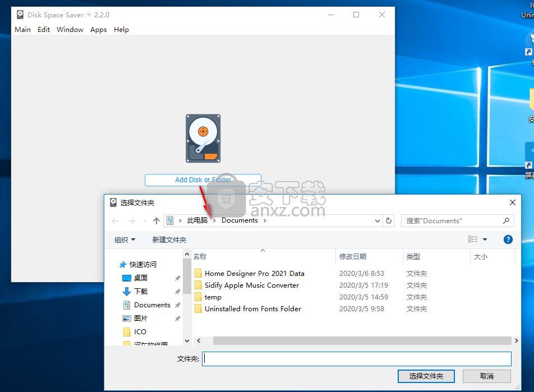Viewport: 534px width, 392px height.
Task: Click the file list horizontal scrollbar
Action: (x=362, y=340)
